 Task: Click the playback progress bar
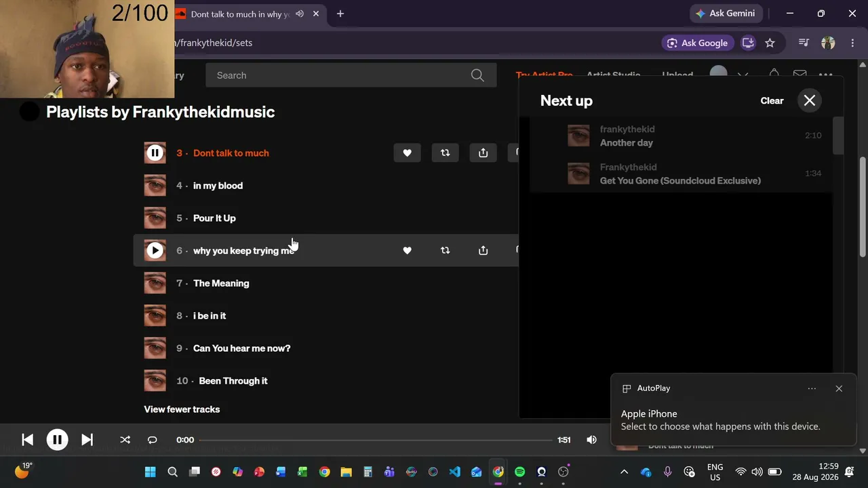pos(376,440)
